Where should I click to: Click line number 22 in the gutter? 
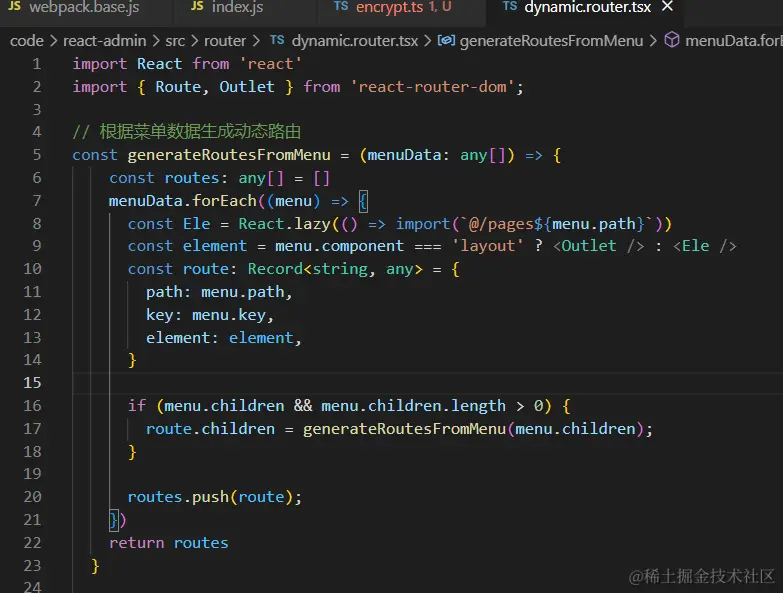click(32, 543)
